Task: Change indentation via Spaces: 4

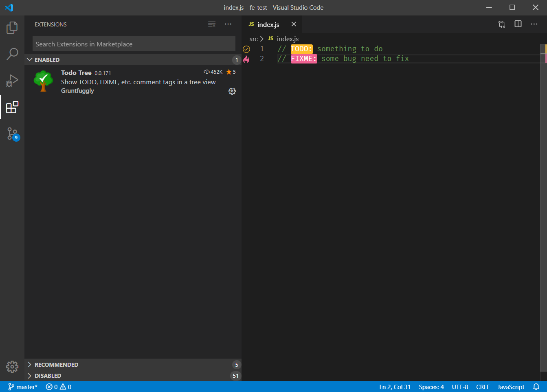Action: [x=431, y=387]
